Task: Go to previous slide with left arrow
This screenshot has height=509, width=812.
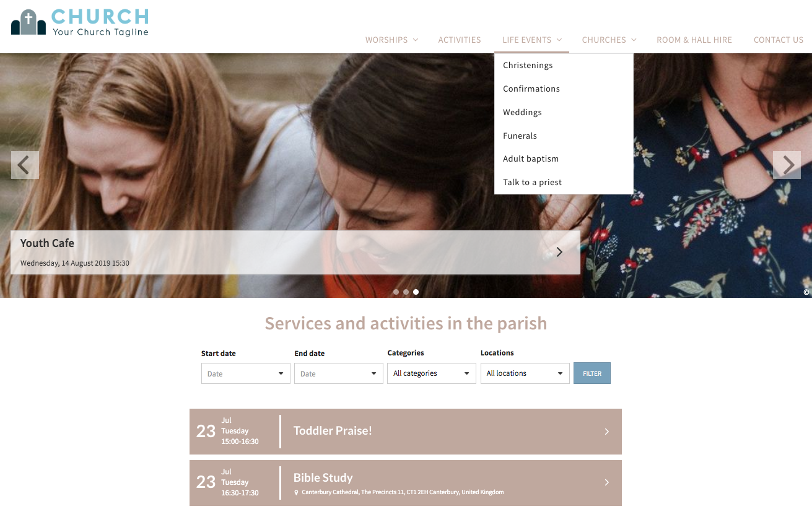Action: pos(25,165)
